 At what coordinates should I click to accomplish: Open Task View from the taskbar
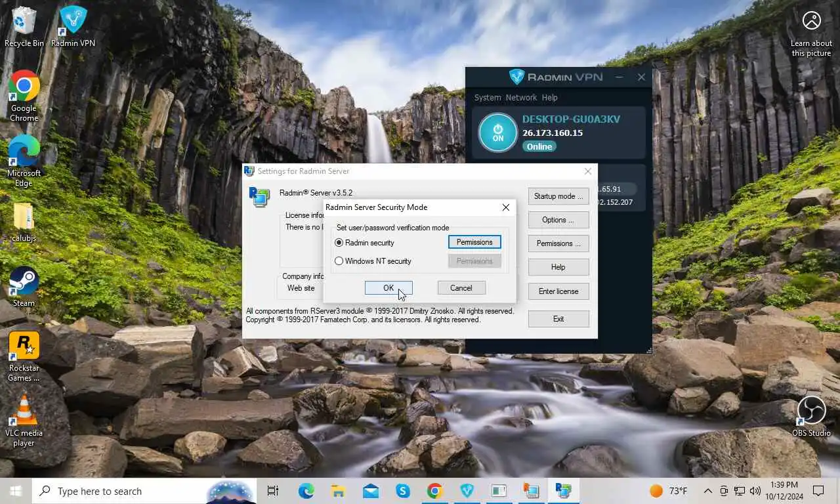click(273, 491)
